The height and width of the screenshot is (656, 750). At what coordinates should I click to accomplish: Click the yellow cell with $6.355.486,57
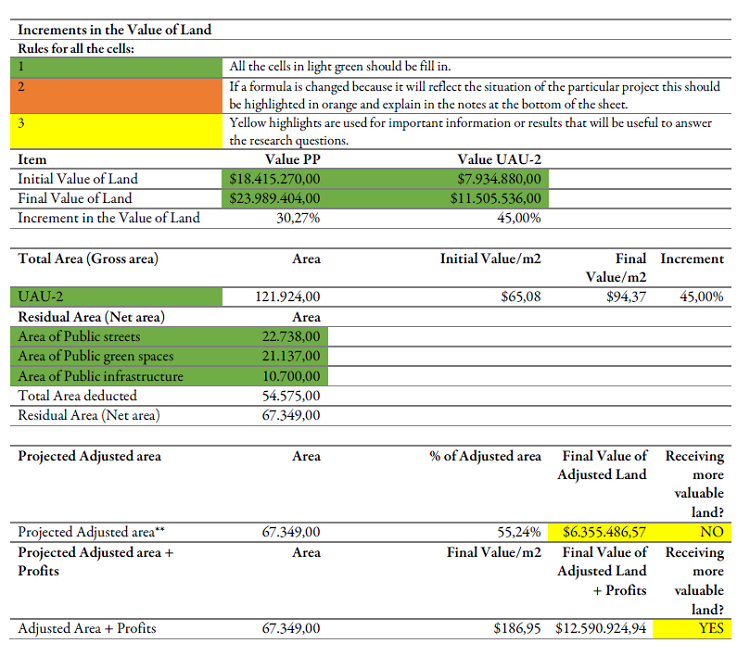click(x=604, y=532)
